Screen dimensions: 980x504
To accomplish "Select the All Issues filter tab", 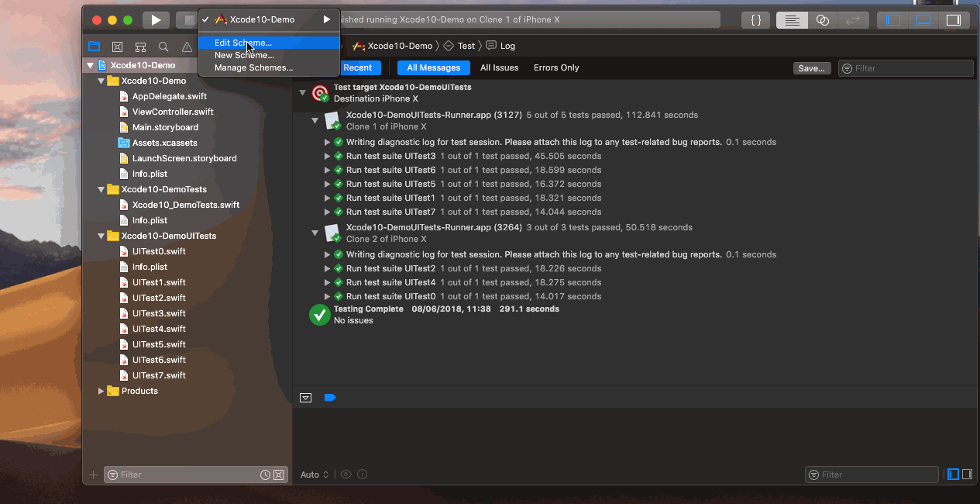I will click(499, 67).
